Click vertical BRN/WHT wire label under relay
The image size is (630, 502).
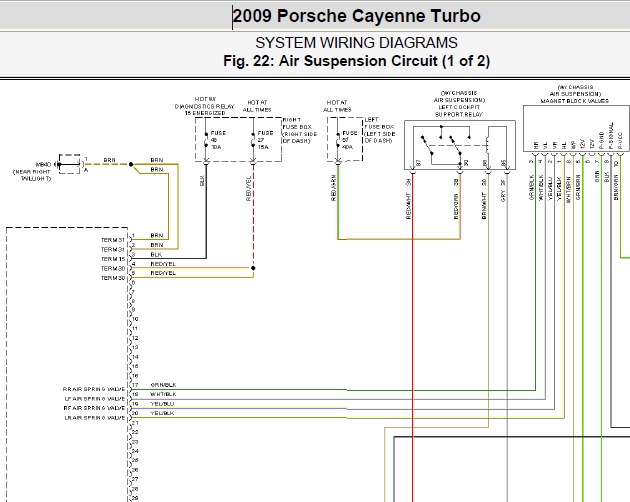(x=484, y=206)
